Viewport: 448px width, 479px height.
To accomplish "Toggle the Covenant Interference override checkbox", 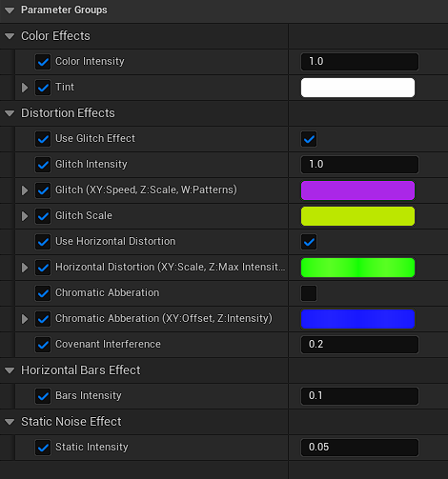I will [43, 345].
